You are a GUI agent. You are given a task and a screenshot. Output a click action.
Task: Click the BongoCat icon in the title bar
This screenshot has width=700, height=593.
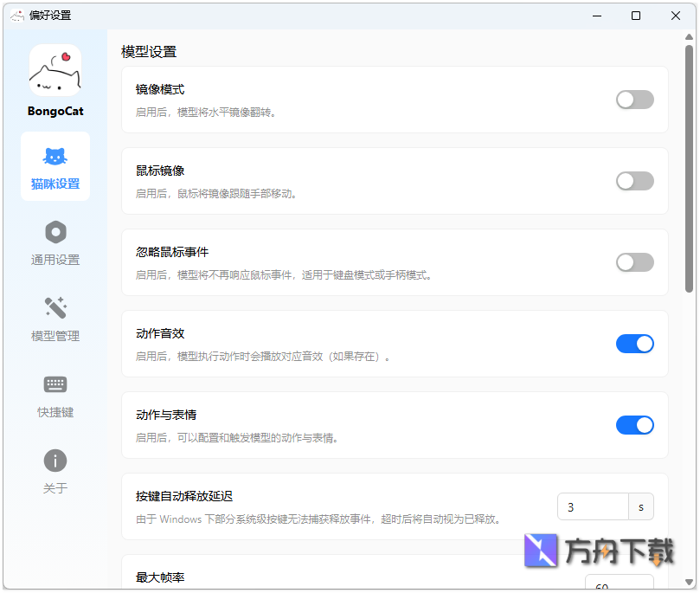pyautogui.click(x=16, y=15)
